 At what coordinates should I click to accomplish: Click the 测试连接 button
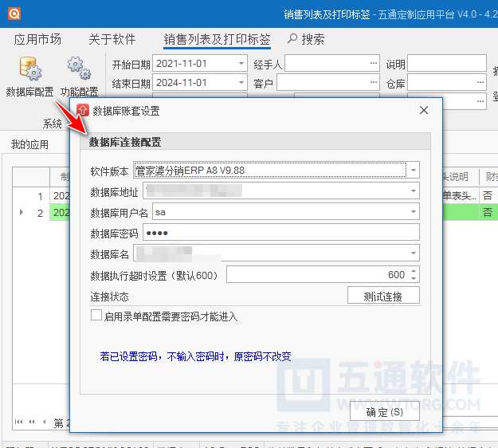[383, 296]
